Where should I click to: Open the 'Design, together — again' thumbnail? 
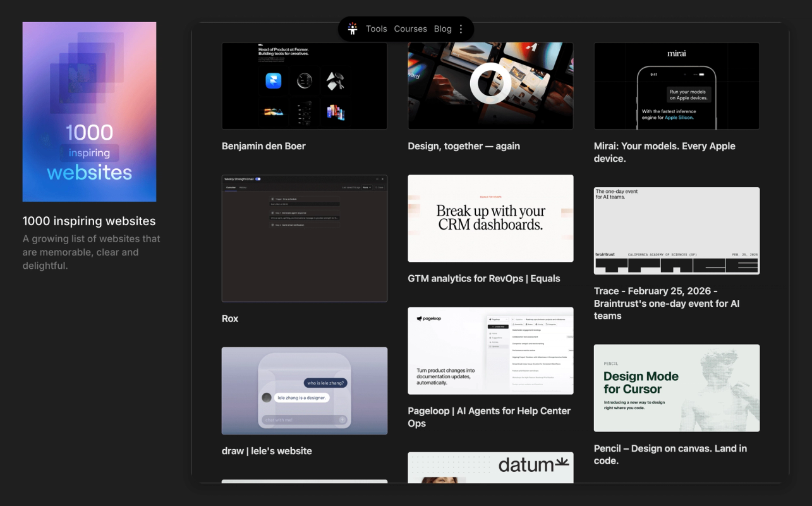click(490, 86)
